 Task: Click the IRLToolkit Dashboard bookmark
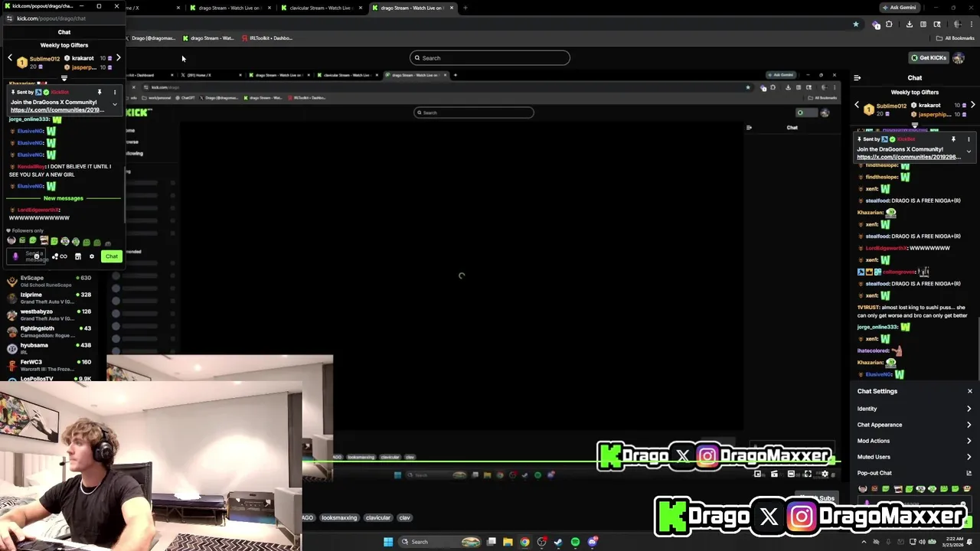(x=267, y=37)
